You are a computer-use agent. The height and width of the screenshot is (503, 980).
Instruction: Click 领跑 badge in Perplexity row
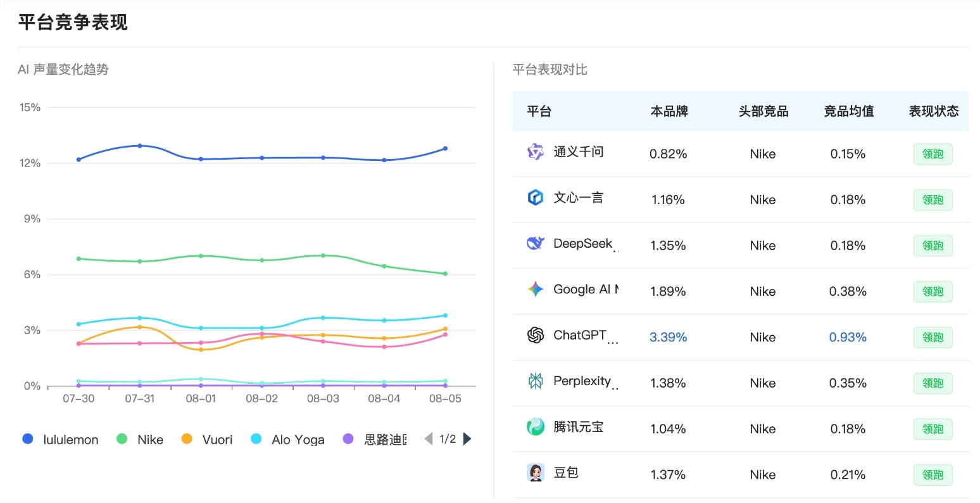(x=933, y=383)
